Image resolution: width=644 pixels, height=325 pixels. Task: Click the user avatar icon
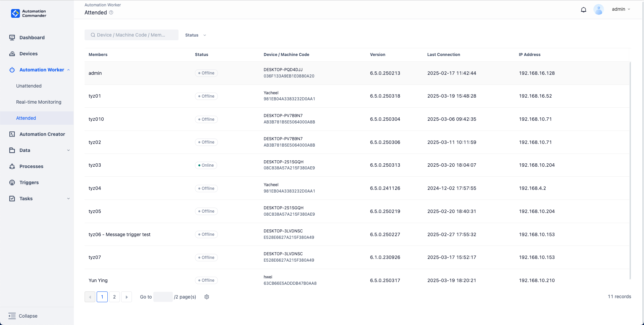tap(599, 9)
